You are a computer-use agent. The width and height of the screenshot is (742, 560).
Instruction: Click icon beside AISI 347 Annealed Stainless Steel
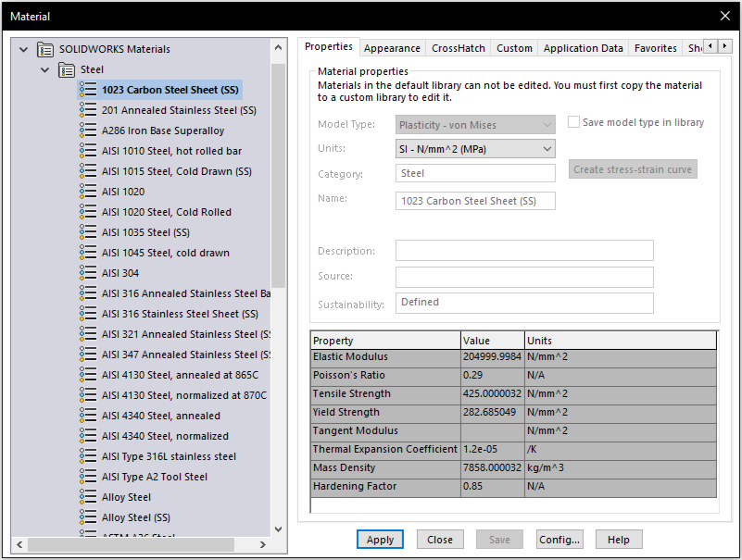pyautogui.click(x=88, y=355)
